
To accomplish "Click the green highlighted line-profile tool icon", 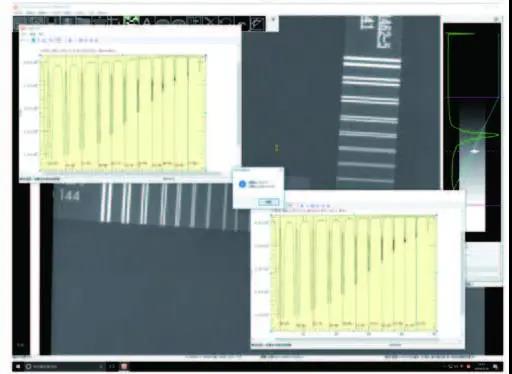I will pyautogui.click(x=131, y=21).
